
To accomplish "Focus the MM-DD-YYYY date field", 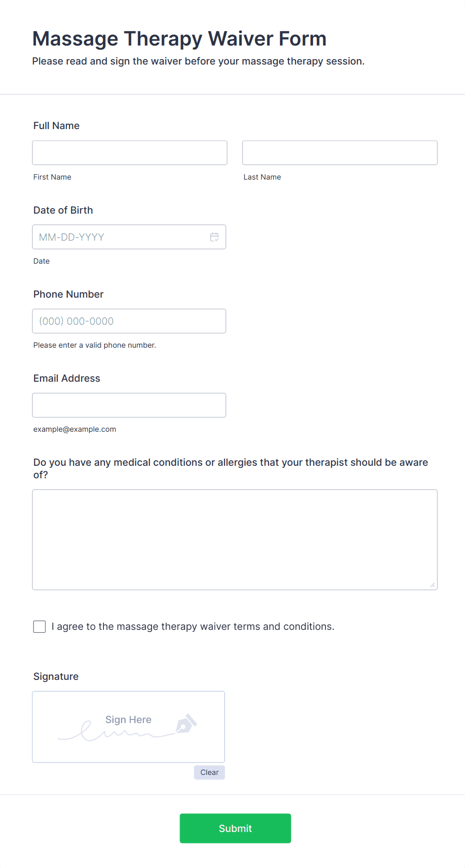I will pyautogui.click(x=129, y=237).
